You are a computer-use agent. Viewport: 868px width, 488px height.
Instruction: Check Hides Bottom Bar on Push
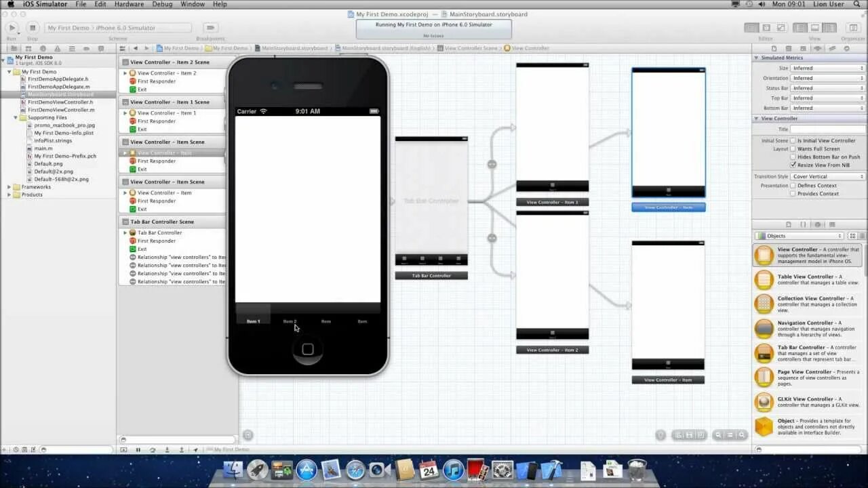point(793,157)
